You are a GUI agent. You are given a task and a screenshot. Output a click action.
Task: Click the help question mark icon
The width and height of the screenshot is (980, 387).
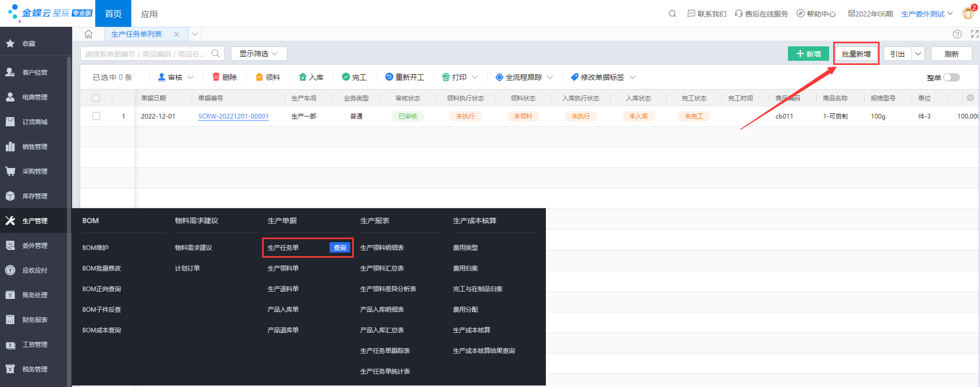(957, 34)
